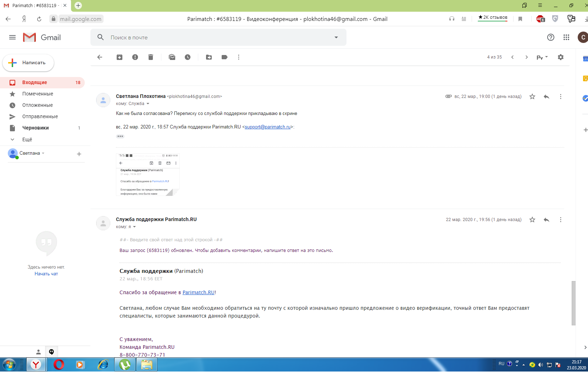Mark the email as unread

coord(172,57)
